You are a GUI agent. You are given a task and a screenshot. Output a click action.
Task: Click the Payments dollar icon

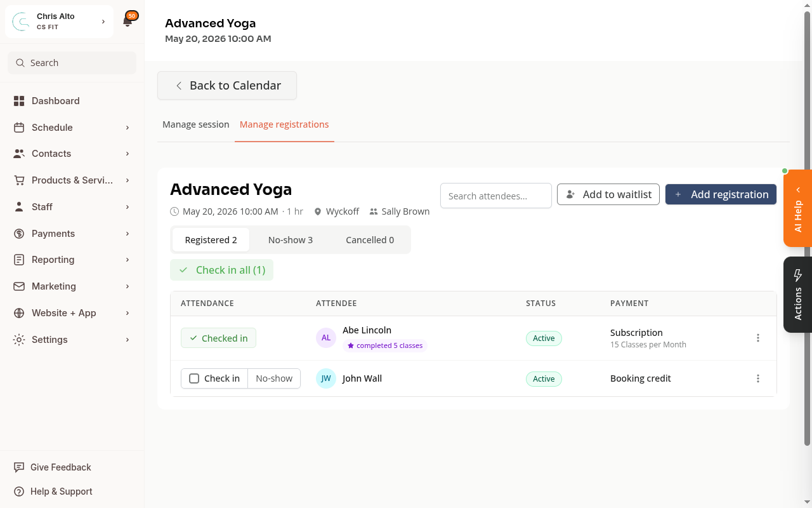point(19,234)
